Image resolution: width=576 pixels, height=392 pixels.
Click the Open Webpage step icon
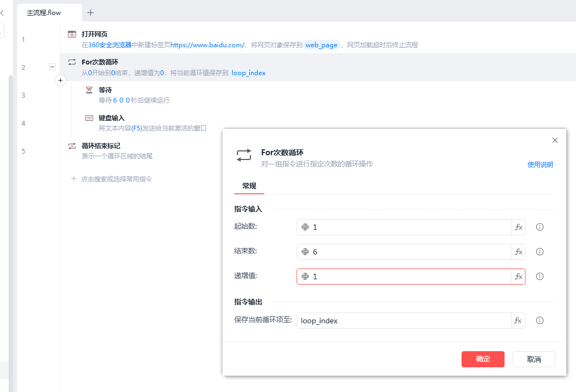click(x=72, y=34)
